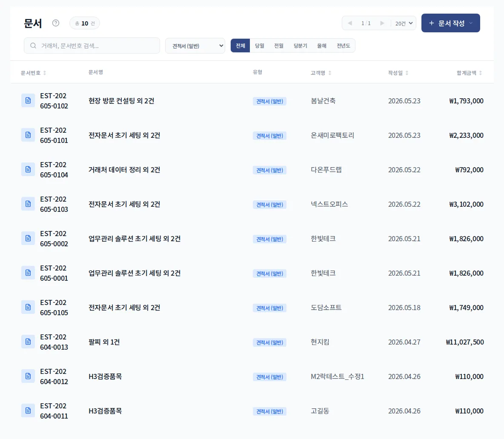Select the 전체 period tab
The image size is (504, 439).
pyautogui.click(x=240, y=46)
